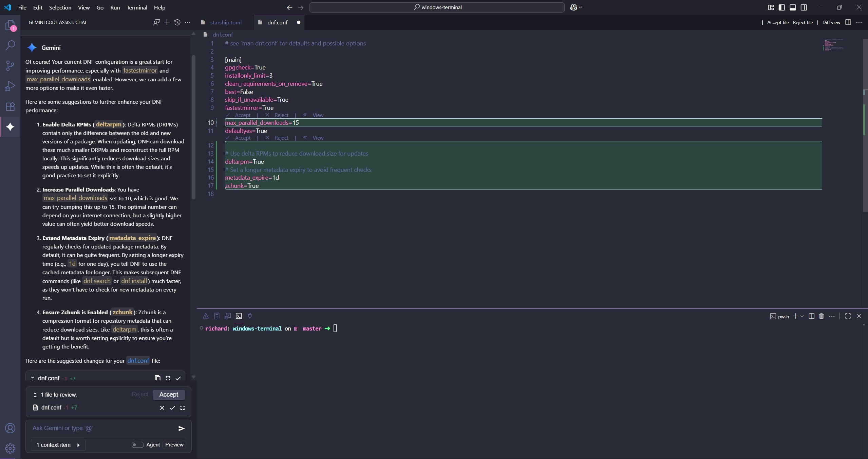This screenshot has height=459, width=868.
Task: Click Reject file in editor toolbar
Action: 803,22
